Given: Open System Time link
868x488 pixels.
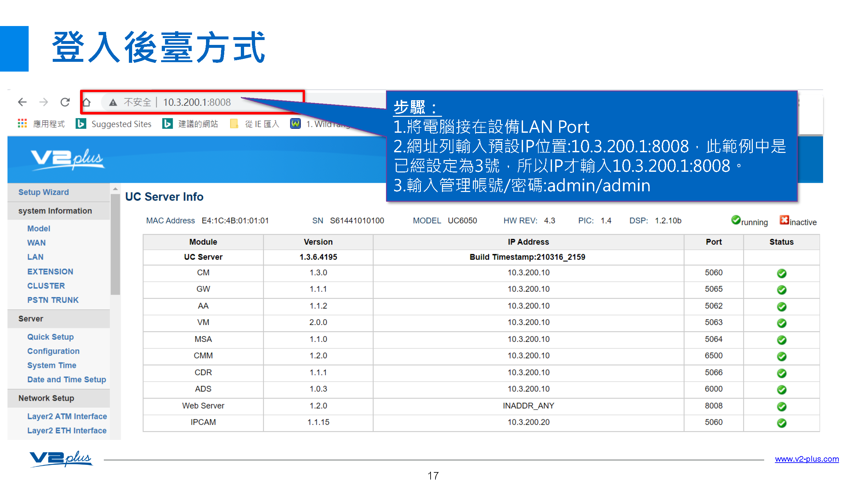Looking at the screenshot, I should (52, 365).
